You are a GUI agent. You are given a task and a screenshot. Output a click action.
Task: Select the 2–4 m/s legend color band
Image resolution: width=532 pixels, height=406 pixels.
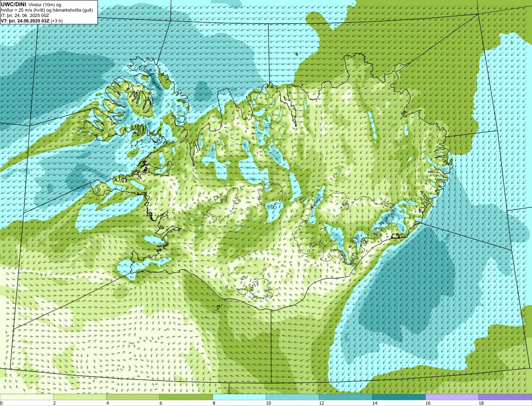pos(80,397)
